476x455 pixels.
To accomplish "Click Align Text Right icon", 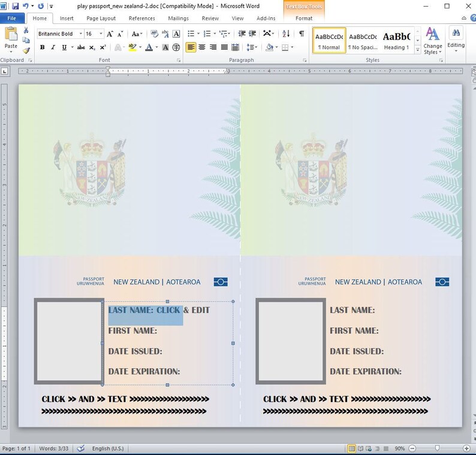I will click(213, 47).
